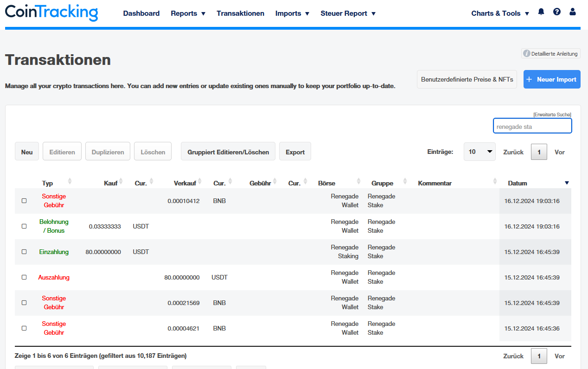Open Gruppiert Editieren/Löschen

228,152
